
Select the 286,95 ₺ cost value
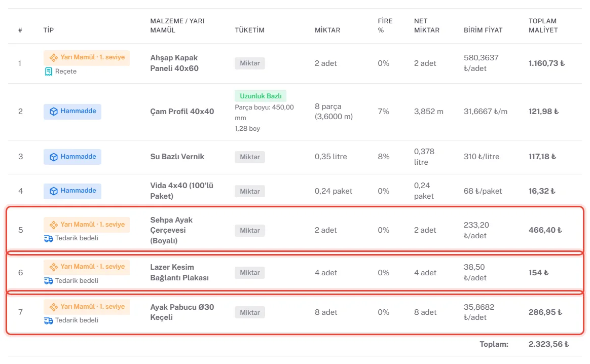[545, 312]
